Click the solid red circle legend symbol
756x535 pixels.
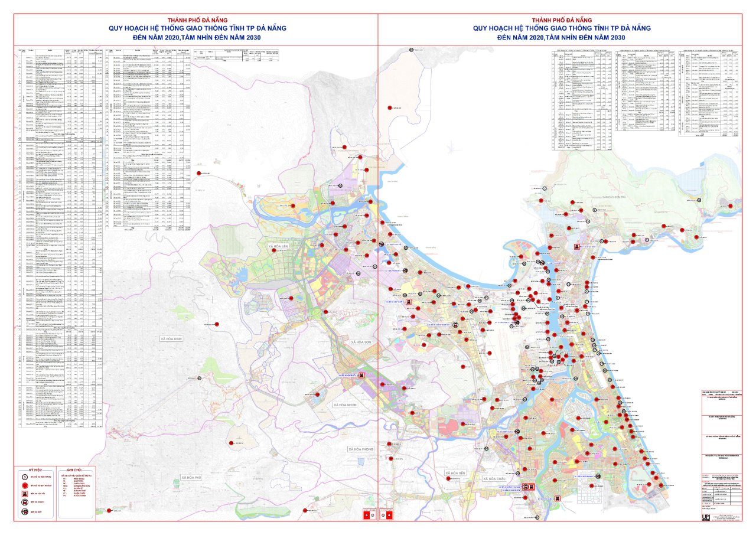[x=25, y=485]
